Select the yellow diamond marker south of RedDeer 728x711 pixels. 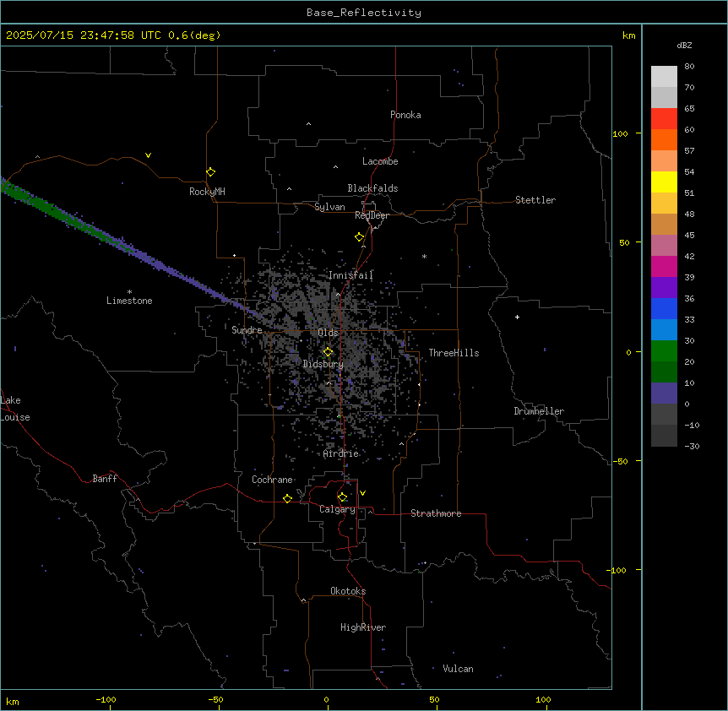(359, 237)
